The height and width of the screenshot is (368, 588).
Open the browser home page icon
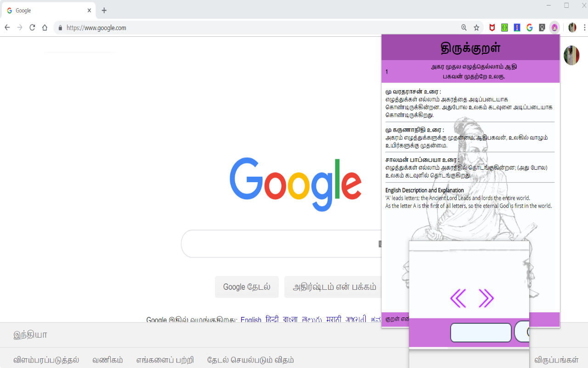coord(45,28)
